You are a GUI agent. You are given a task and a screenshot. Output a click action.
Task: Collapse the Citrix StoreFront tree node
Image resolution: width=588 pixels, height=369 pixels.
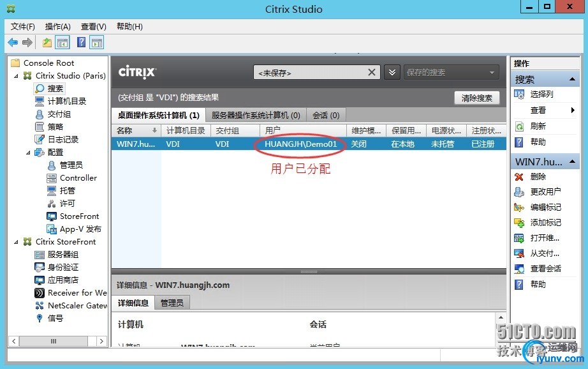tap(16, 242)
